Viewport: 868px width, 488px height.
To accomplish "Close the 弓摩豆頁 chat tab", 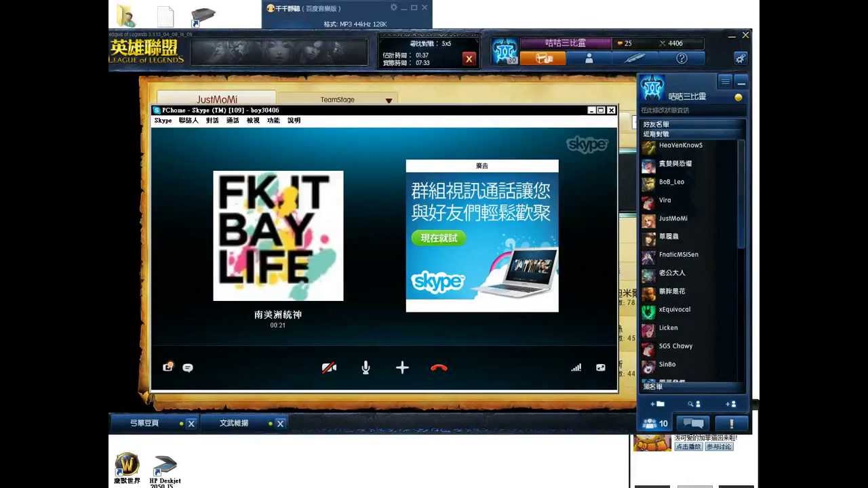I will click(191, 424).
